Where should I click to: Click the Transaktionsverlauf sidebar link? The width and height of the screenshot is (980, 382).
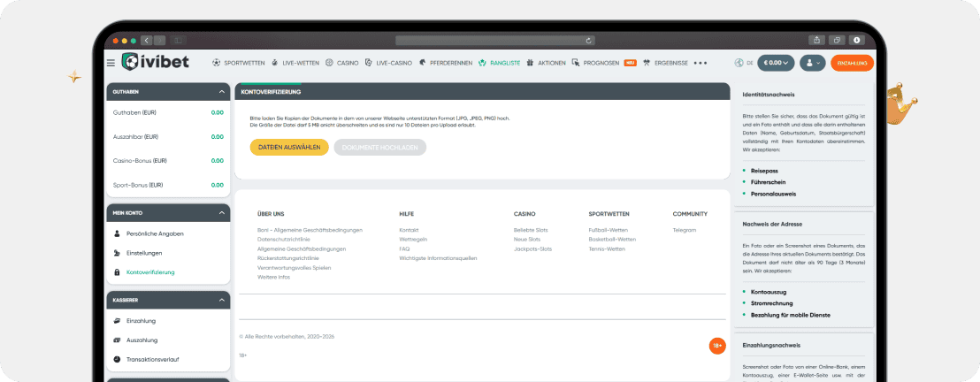point(152,360)
